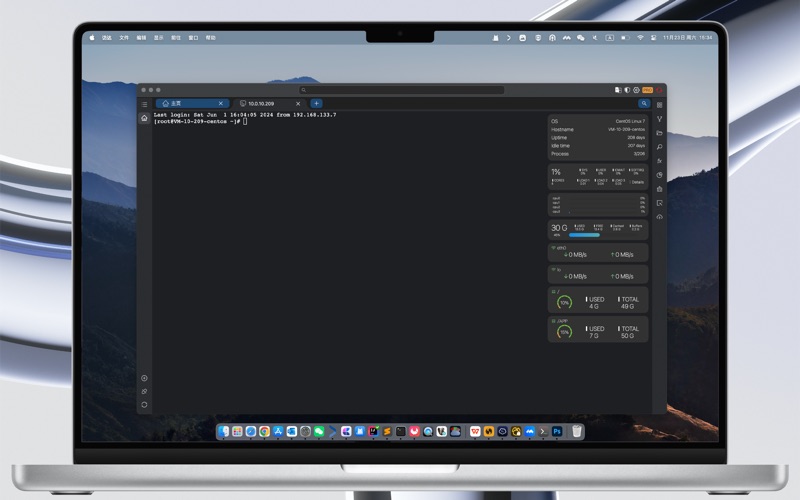Open the 编辑 menu in the menu bar
800x500 pixels.
point(141,38)
